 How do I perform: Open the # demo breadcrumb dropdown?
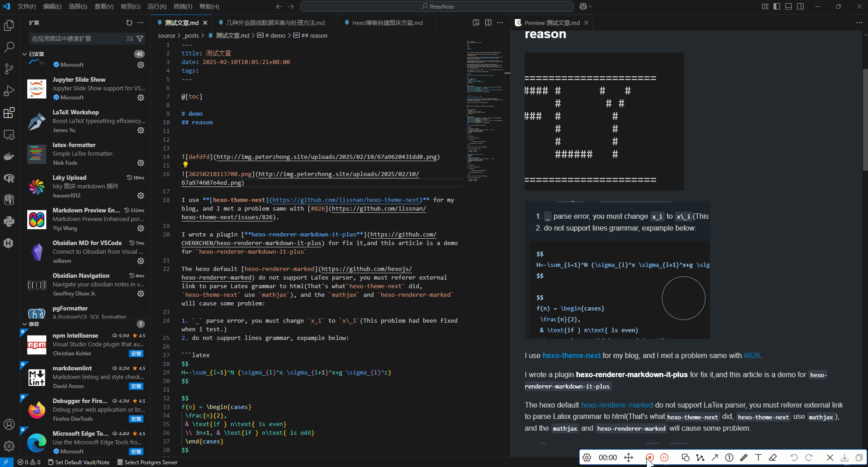coord(271,36)
